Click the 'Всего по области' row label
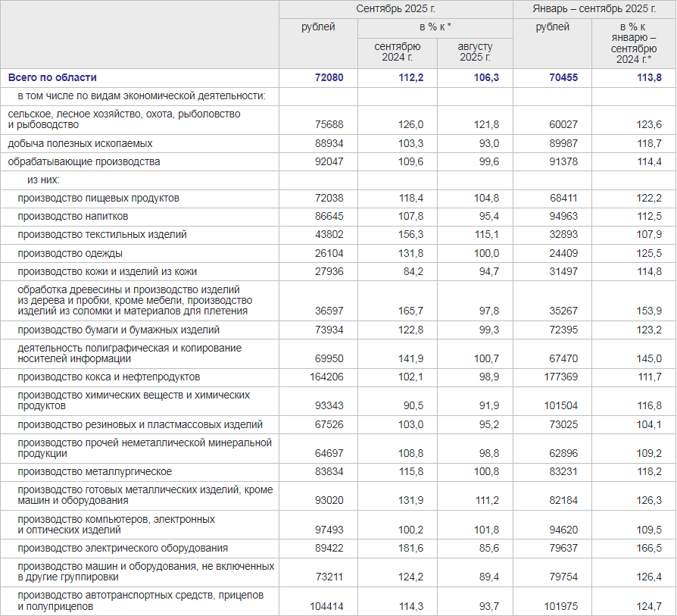The height and width of the screenshot is (616, 677). tap(52, 77)
